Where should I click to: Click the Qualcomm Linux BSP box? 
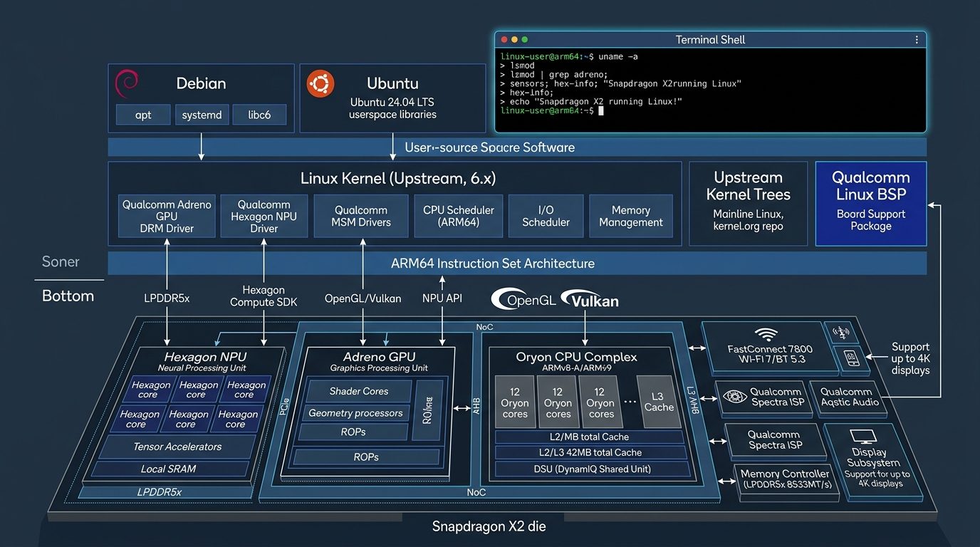870,204
